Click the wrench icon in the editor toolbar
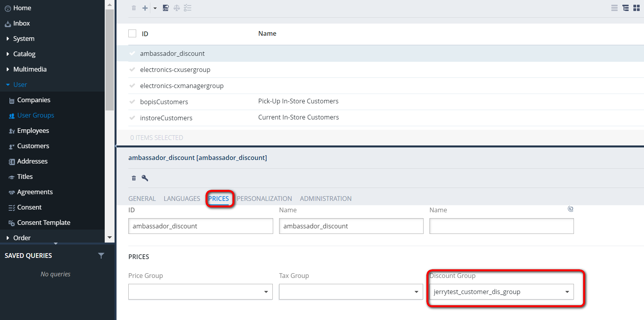The image size is (644, 320). [x=145, y=178]
